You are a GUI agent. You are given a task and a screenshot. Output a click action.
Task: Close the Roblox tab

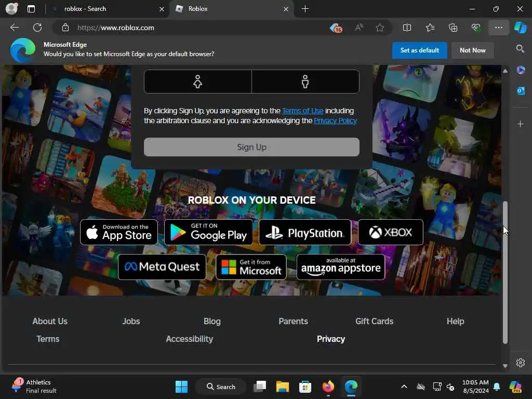pyautogui.click(x=286, y=9)
